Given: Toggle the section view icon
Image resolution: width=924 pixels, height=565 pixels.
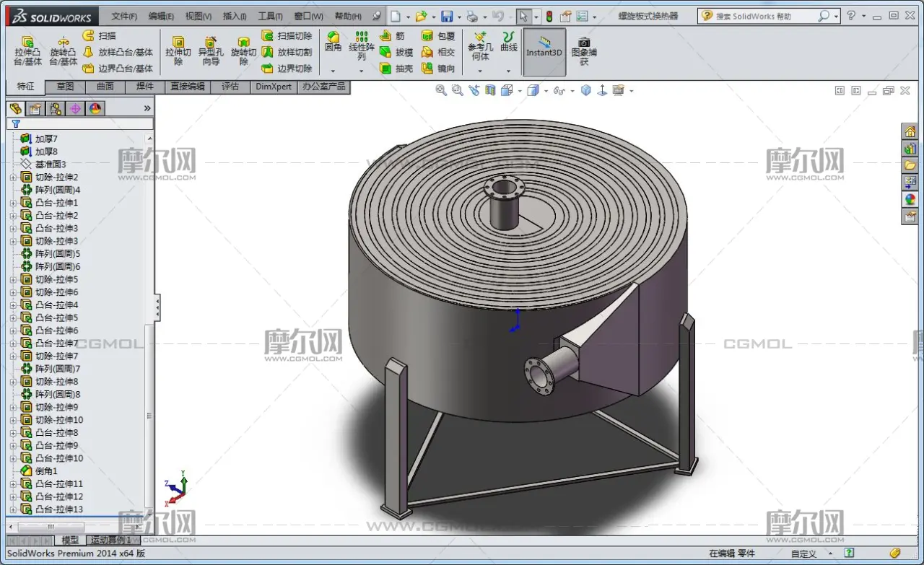Looking at the screenshot, I should coord(491,90).
